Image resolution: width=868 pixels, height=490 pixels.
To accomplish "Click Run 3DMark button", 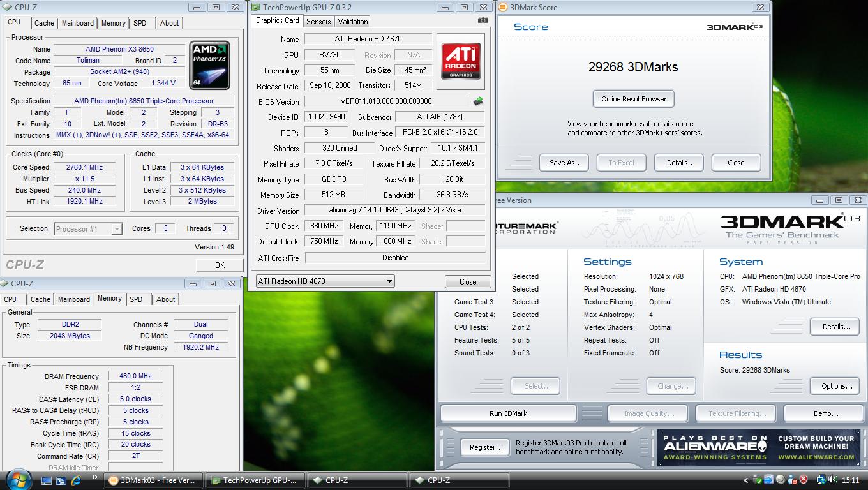I will click(x=508, y=413).
